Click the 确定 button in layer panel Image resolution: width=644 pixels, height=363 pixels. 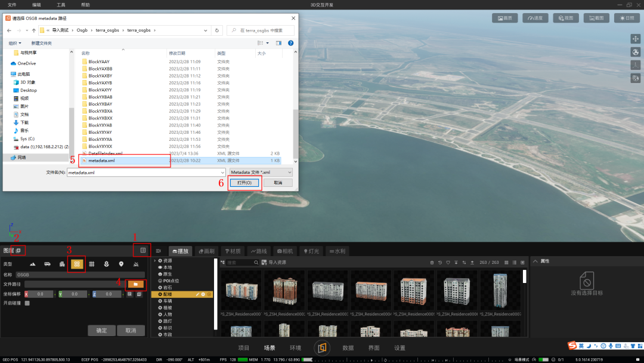pyautogui.click(x=101, y=330)
